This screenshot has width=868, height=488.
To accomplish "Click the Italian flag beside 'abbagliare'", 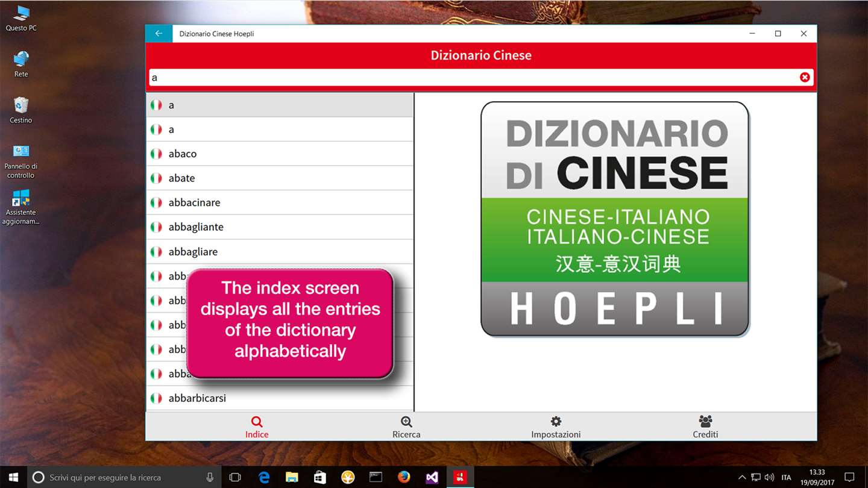I will [156, 252].
